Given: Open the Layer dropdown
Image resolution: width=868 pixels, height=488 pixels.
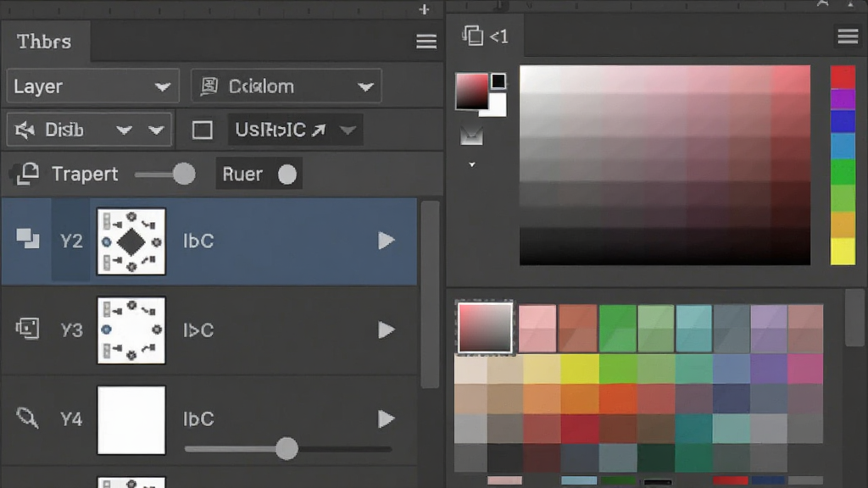Looking at the screenshot, I should 93,86.
